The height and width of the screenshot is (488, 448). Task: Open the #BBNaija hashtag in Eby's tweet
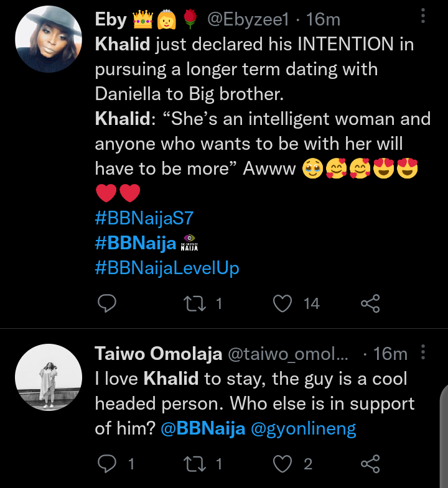click(136, 243)
